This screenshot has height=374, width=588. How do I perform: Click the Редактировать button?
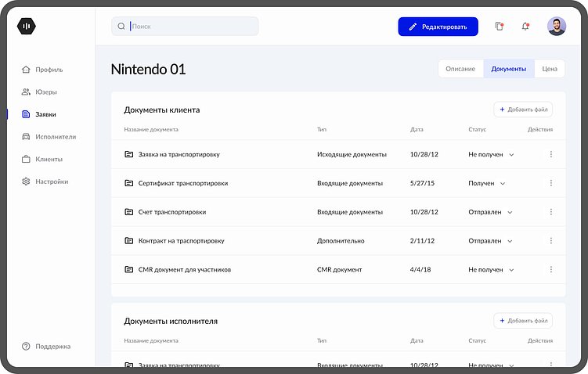click(438, 27)
